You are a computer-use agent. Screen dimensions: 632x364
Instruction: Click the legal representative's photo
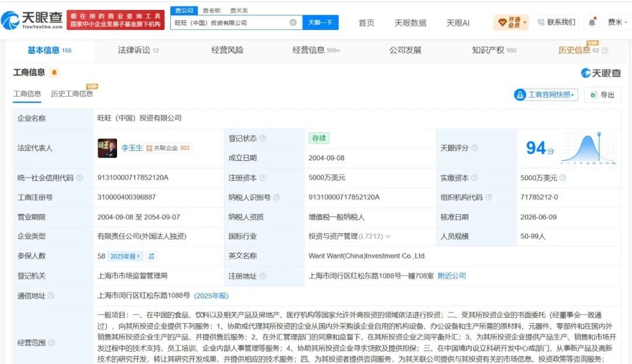107,148
